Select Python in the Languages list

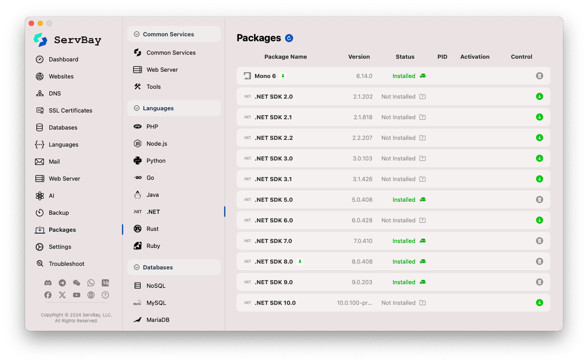coord(156,160)
